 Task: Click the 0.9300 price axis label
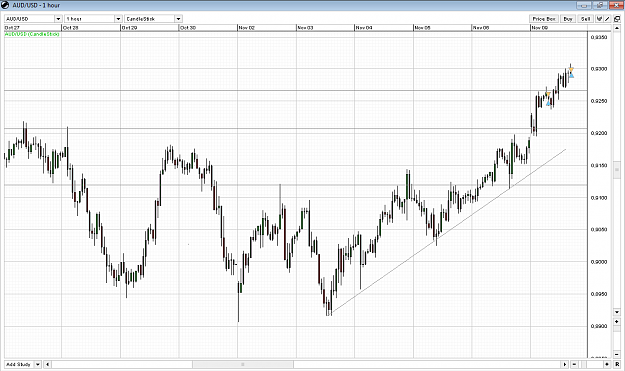(x=599, y=69)
